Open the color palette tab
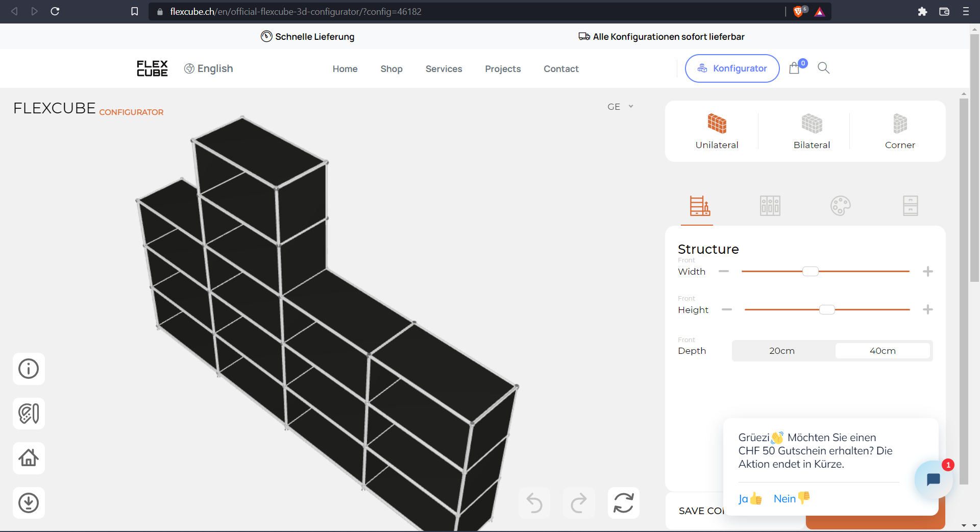Image resolution: width=980 pixels, height=532 pixels. (x=840, y=206)
